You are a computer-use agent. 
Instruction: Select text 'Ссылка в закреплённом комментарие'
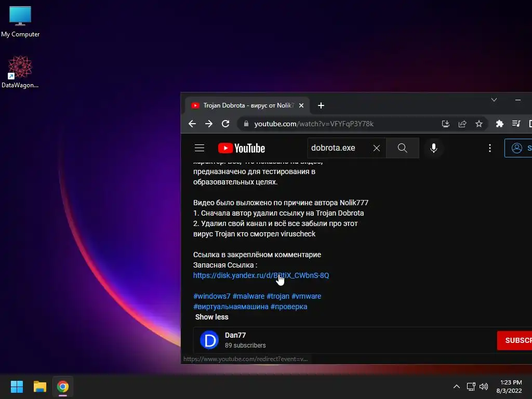point(257,255)
